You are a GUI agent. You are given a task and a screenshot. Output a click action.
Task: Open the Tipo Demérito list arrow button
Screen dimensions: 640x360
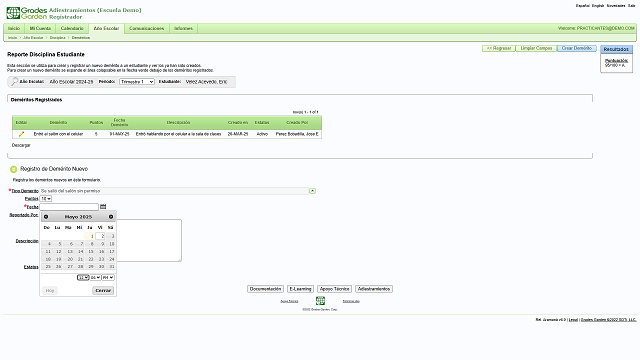(312, 191)
